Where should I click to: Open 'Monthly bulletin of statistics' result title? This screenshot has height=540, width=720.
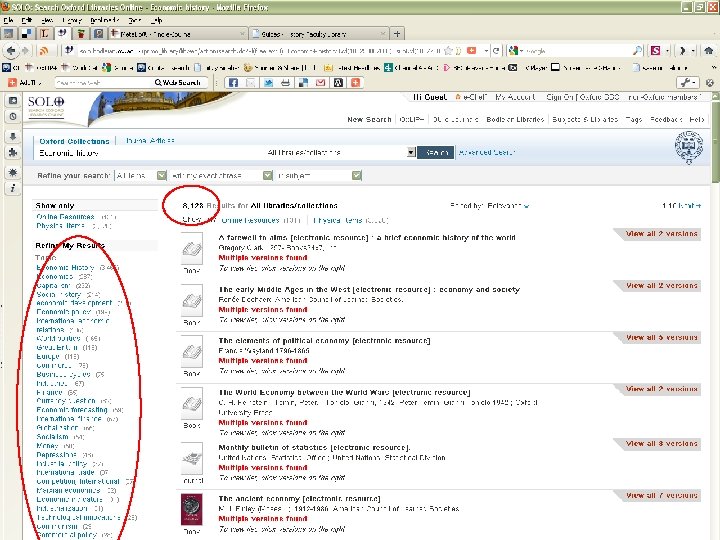pos(314,447)
